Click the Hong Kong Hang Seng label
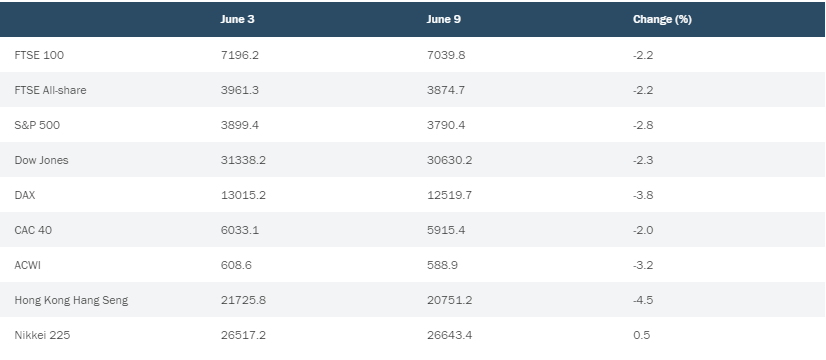 pos(71,300)
